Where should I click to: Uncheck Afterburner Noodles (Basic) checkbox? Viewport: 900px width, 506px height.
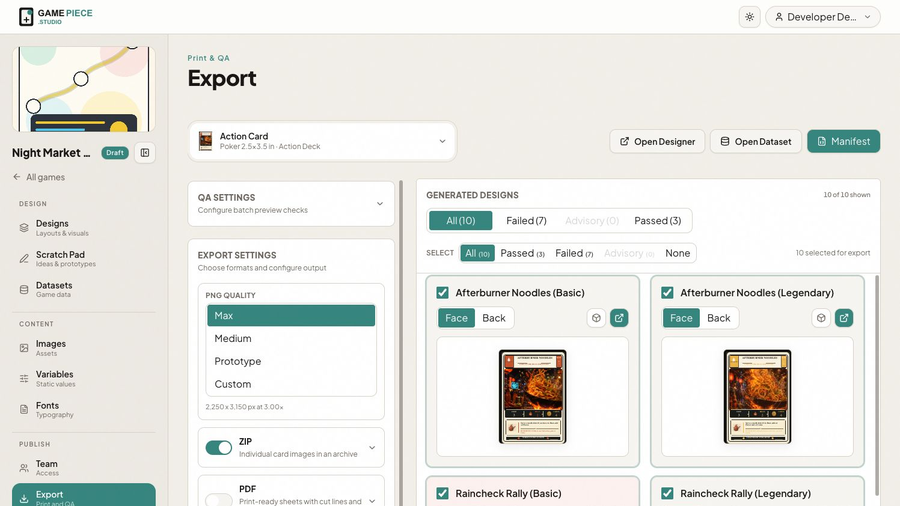coord(442,293)
